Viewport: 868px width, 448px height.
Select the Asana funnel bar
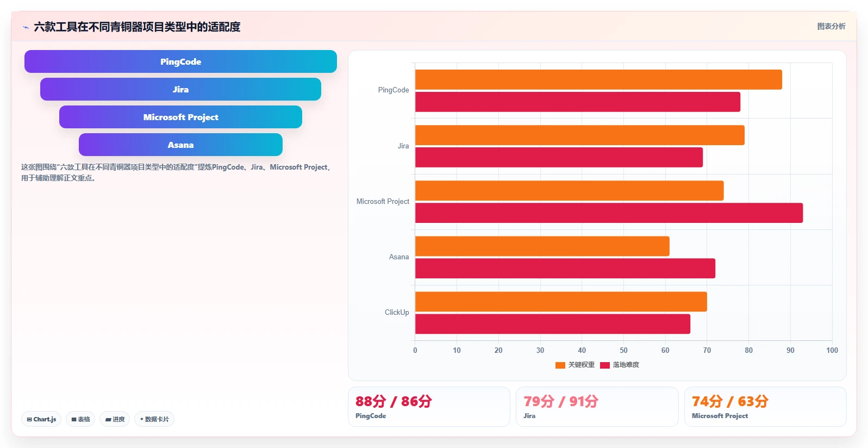[180, 145]
